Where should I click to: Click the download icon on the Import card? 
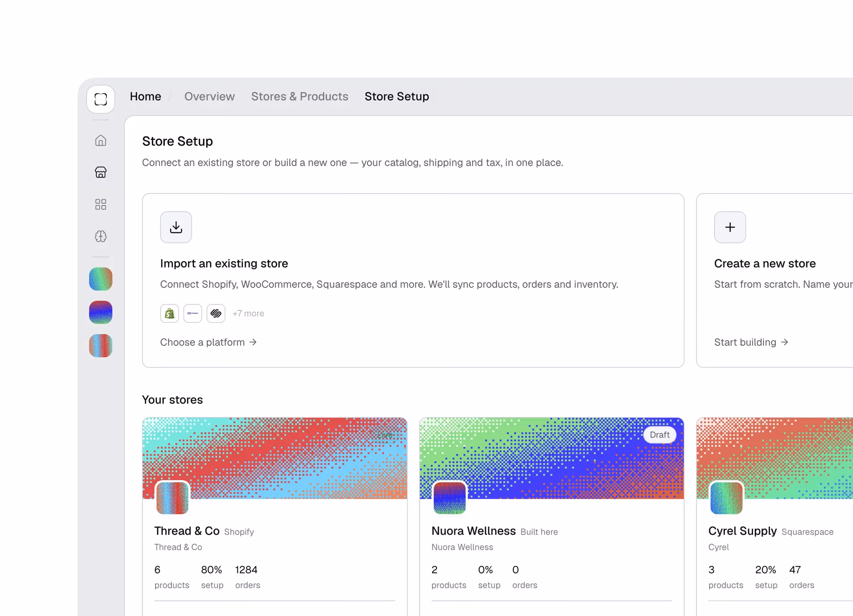pos(176,227)
